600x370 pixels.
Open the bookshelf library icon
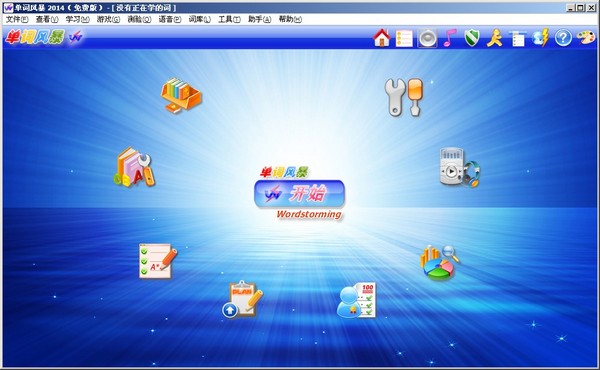coord(181,95)
